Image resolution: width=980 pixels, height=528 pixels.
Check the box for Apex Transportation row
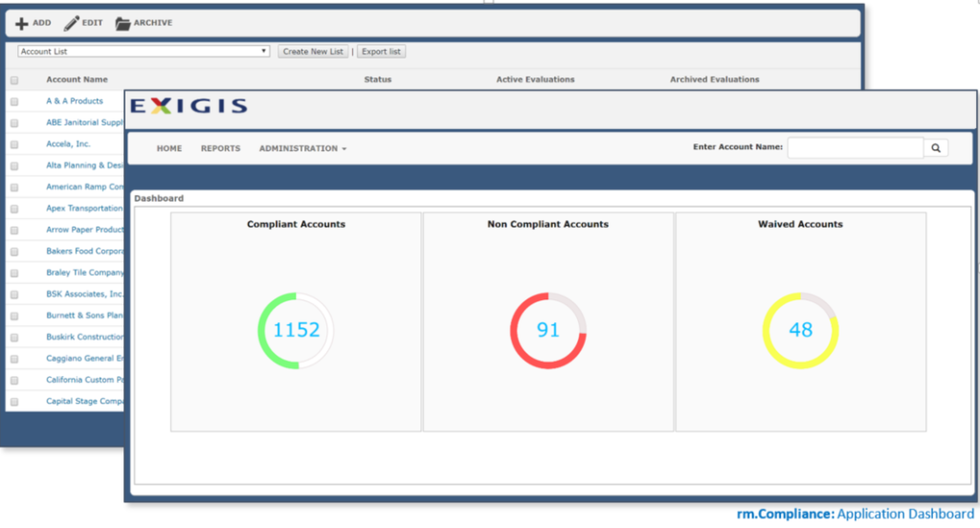14,209
